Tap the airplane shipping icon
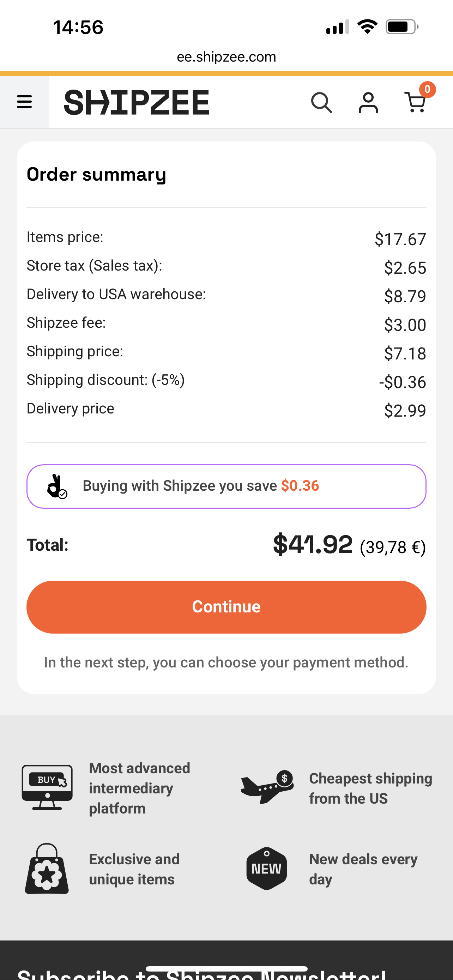 pos(267,787)
